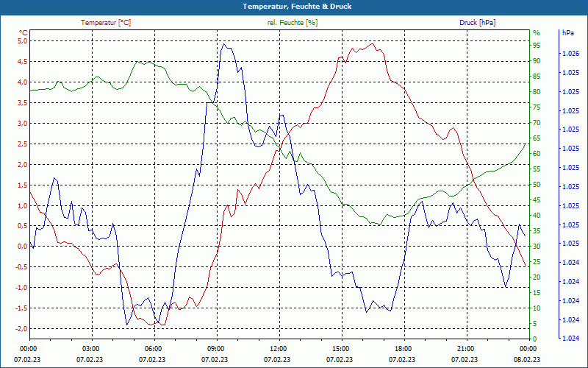Click the 00:00 label above 08.02.23
Image resolution: width=588 pixels, height=368 pixels.
pyautogui.click(x=528, y=348)
